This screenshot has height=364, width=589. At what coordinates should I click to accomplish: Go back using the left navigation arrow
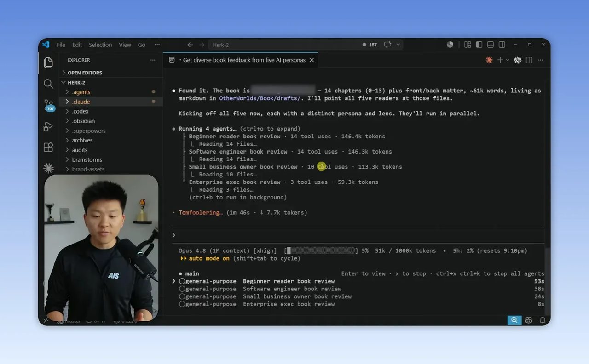pyautogui.click(x=190, y=45)
